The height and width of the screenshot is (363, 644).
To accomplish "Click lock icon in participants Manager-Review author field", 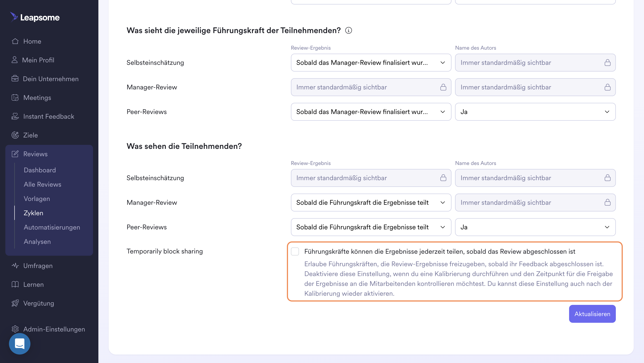I will [x=608, y=202].
